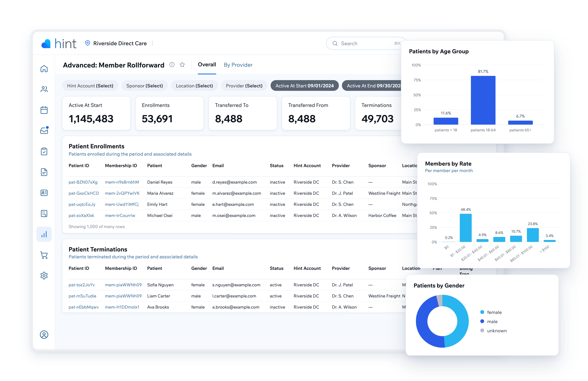Open membership link mem-2vQPYwIVK
The image size is (588, 381).
122,193
